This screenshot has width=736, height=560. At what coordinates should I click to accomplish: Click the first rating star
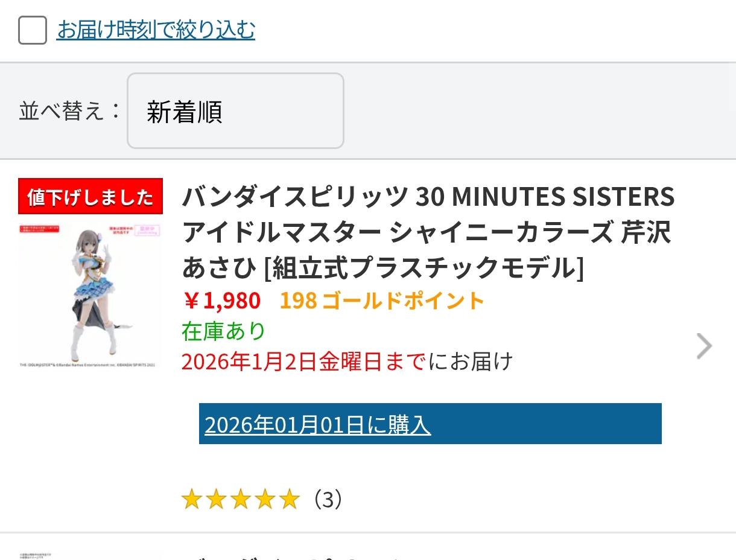191,500
